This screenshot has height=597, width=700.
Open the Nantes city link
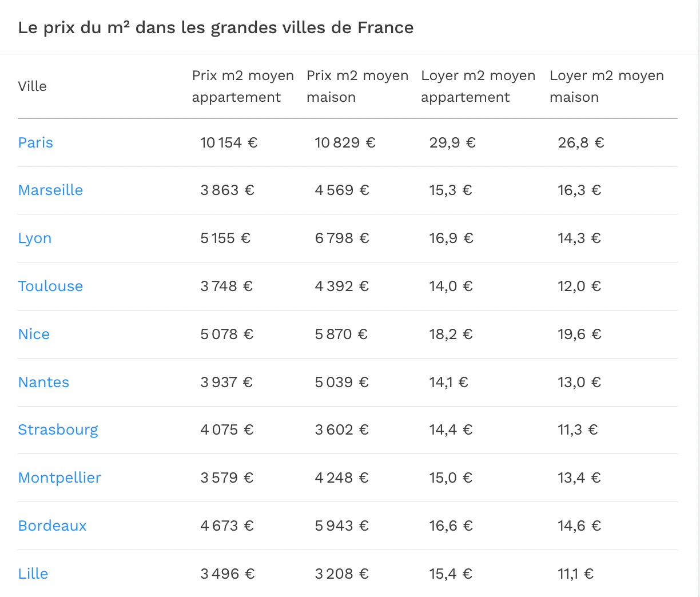43,382
